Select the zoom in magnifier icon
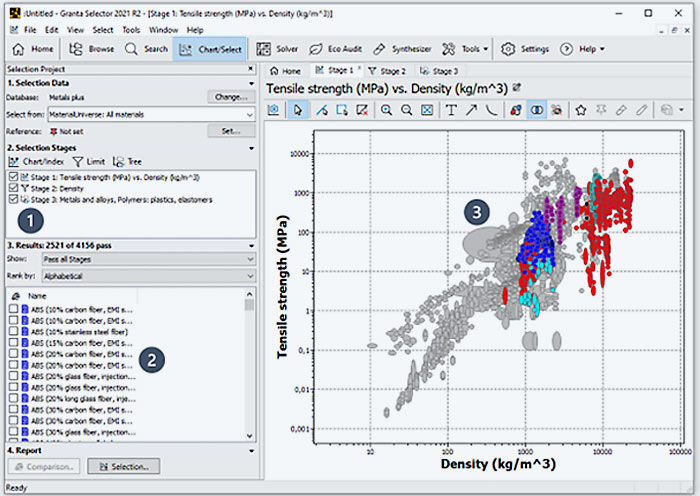Viewport: 700px width, 496px height. 386,110
